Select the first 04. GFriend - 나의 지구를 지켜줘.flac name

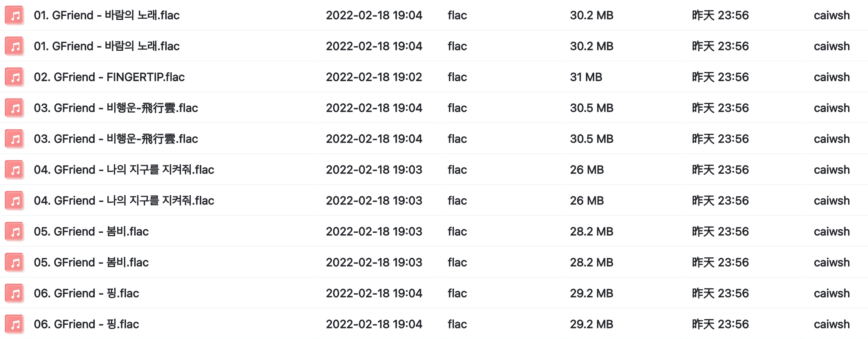pyautogui.click(x=124, y=170)
